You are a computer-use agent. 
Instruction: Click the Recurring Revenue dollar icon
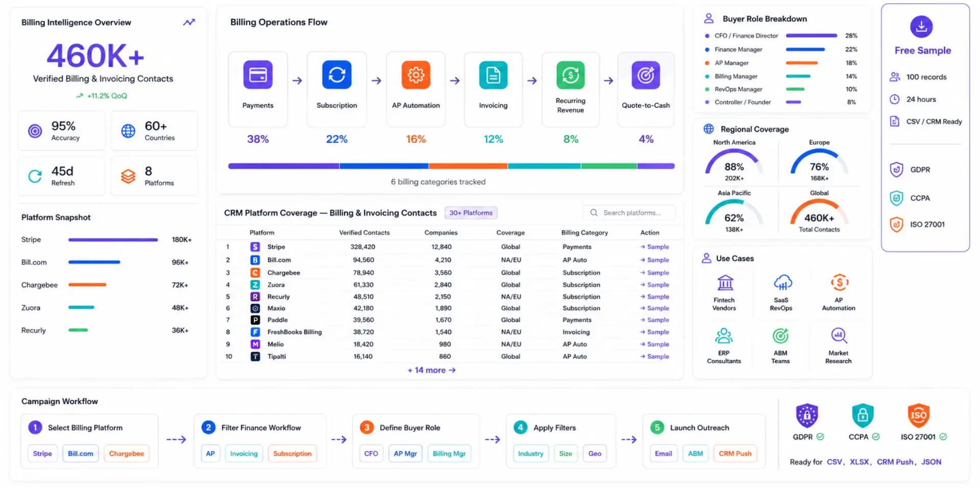pos(571,75)
